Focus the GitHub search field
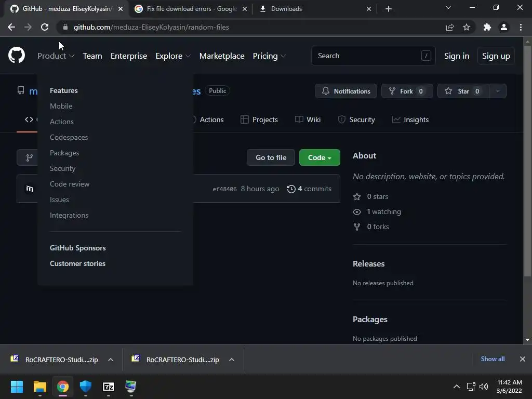The height and width of the screenshot is (399, 532). pos(373,56)
